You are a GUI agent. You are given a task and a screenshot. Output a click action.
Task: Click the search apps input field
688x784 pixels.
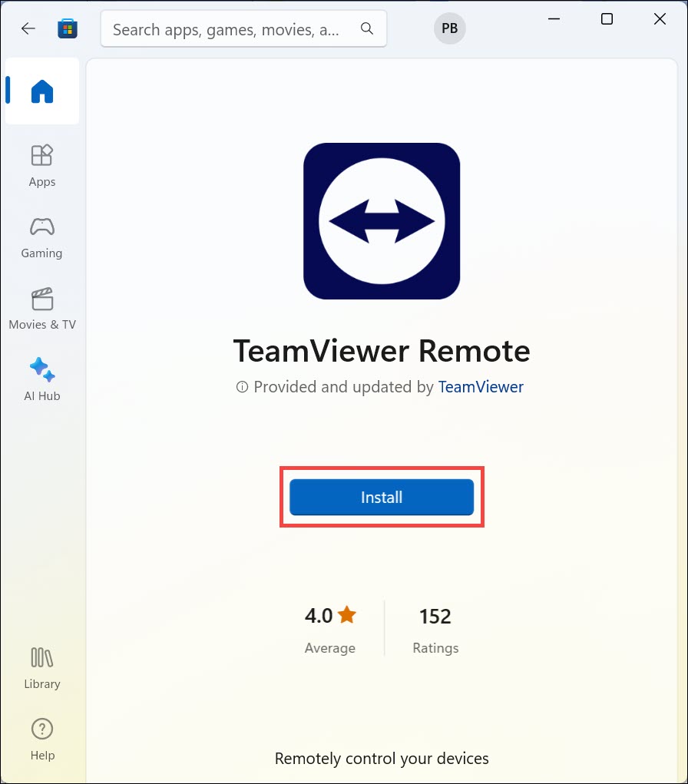[x=230, y=28]
